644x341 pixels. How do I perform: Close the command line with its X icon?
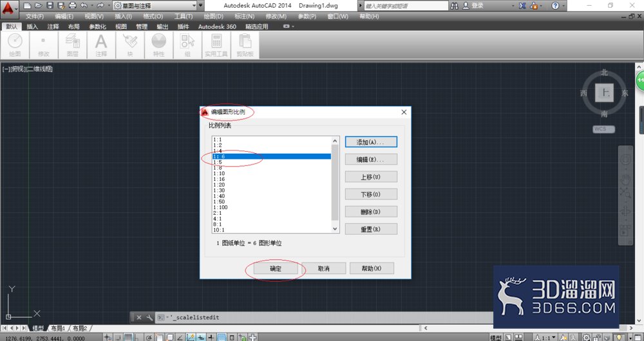pyautogui.click(x=139, y=317)
